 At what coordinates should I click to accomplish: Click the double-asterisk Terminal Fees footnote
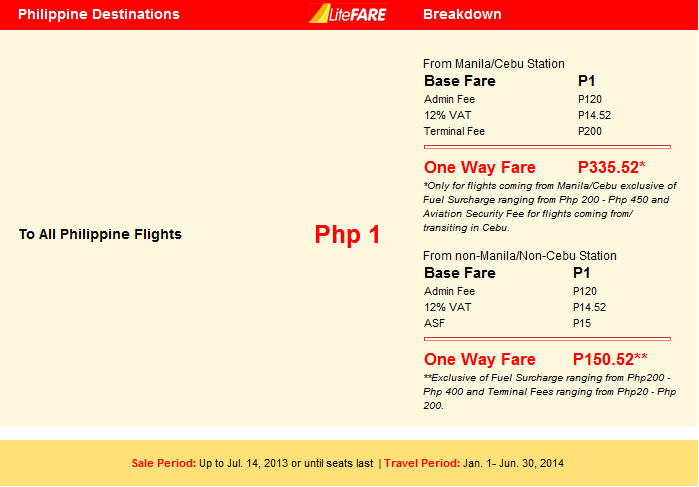550,392
